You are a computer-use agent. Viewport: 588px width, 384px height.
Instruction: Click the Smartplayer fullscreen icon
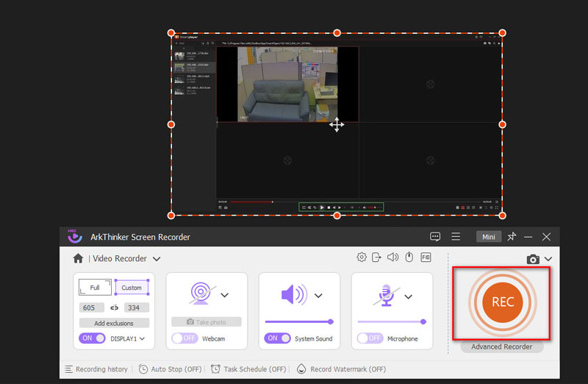(497, 207)
